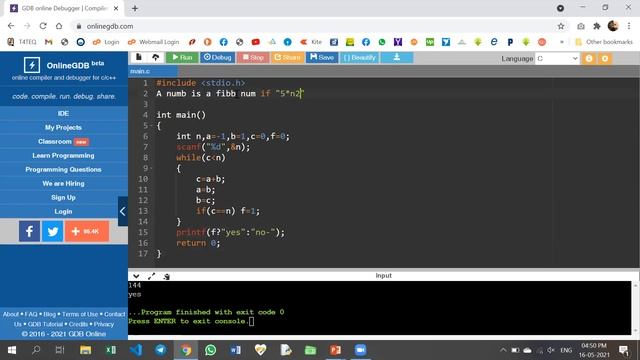Click in the black console output area
The image size is (640, 360).
tap(380, 308)
